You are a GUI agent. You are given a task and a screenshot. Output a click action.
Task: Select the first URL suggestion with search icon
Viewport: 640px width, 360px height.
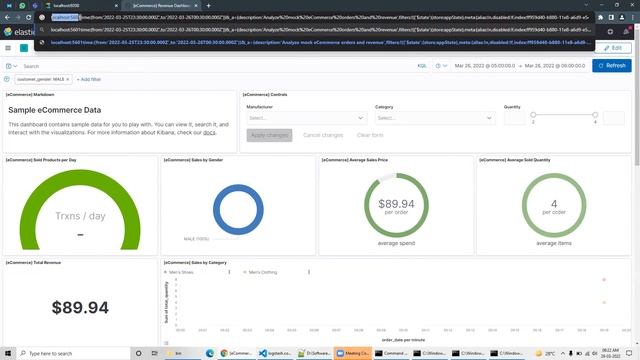click(x=314, y=30)
